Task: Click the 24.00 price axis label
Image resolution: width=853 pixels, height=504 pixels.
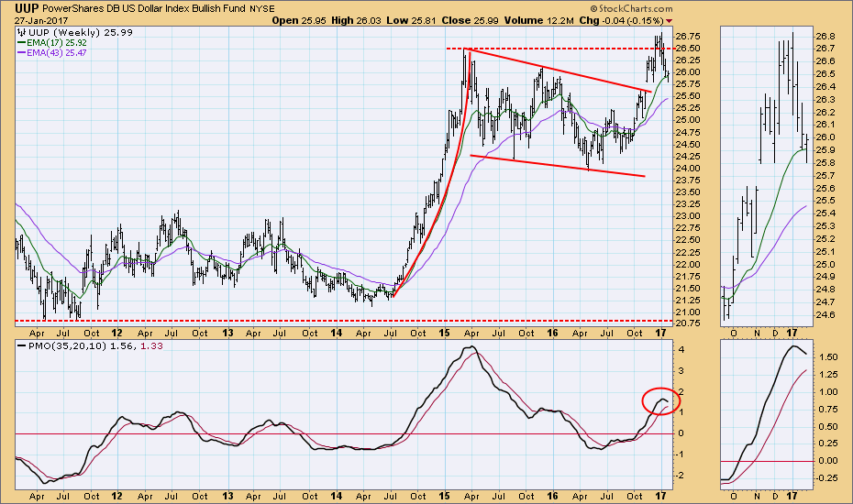Action: coord(688,169)
